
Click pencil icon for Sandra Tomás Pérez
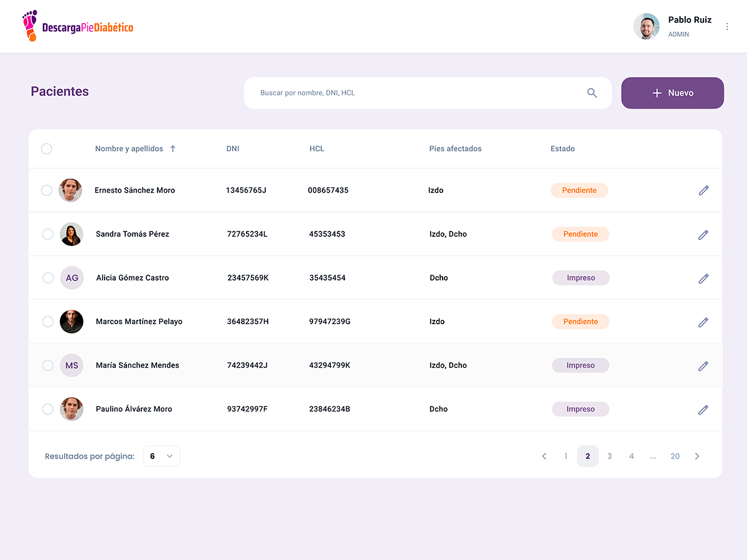click(x=703, y=235)
